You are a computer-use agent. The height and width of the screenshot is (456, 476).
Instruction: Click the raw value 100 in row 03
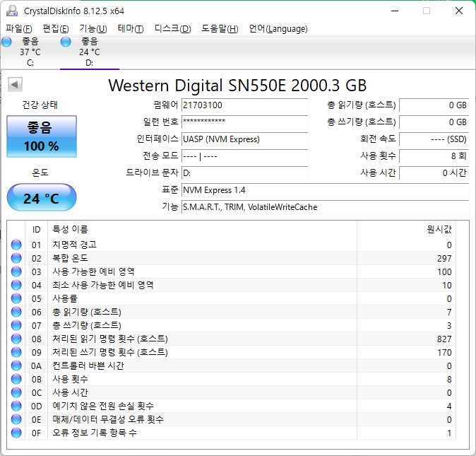click(x=444, y=272)
